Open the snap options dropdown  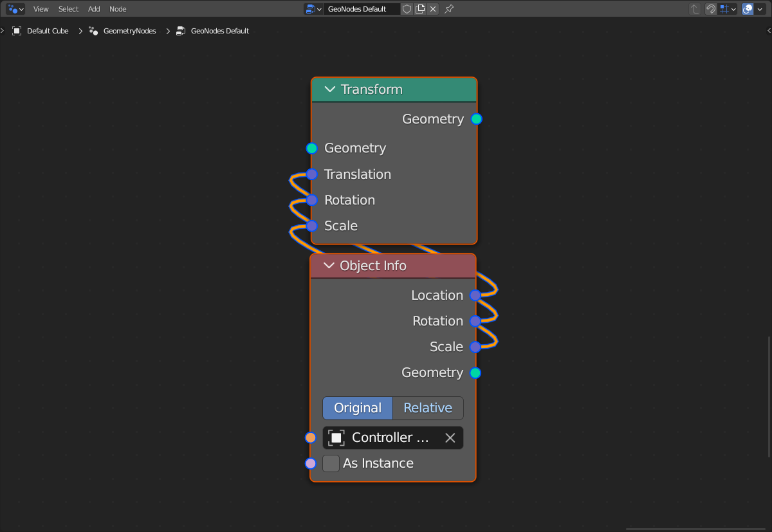(728, 9)
